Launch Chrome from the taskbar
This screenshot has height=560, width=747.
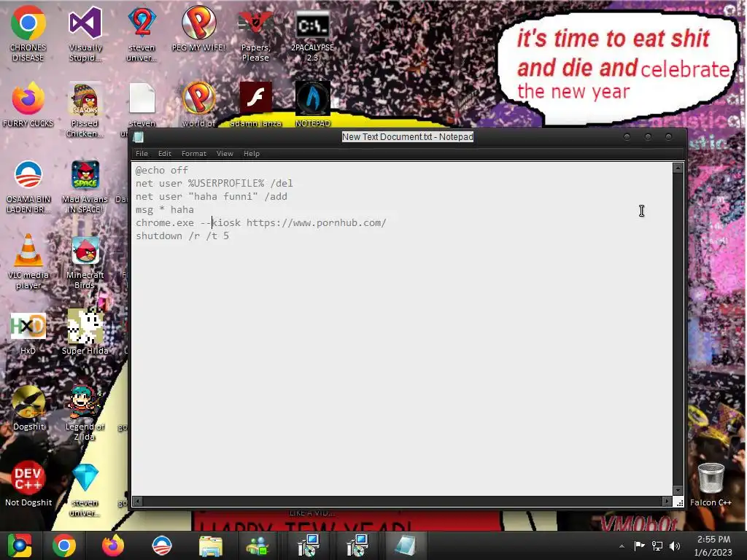click(64, 545)
